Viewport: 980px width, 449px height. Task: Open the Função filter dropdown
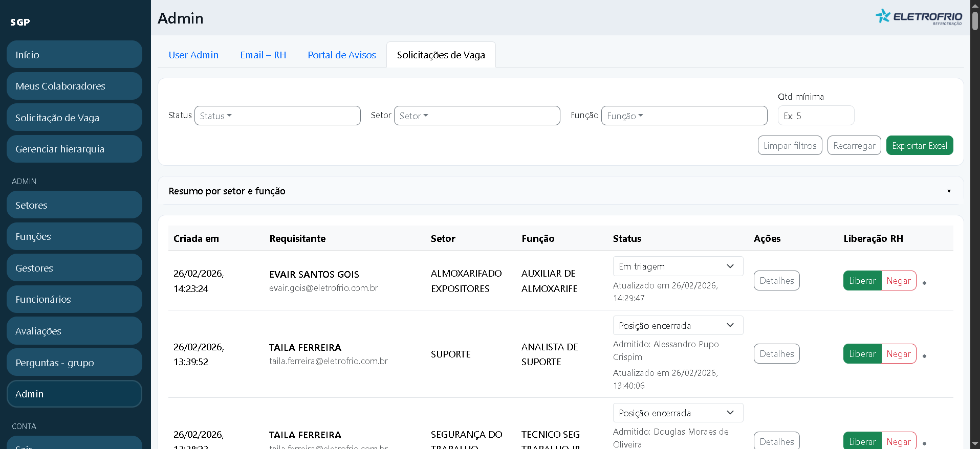[x=684, y=116]
